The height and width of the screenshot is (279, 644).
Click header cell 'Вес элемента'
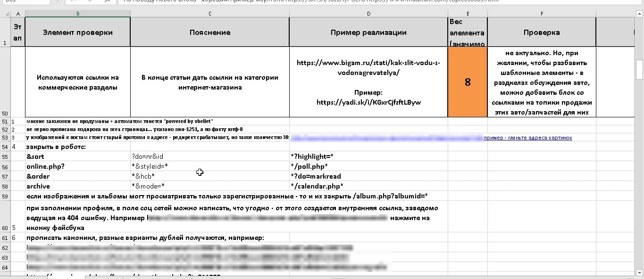coord(468,32)
